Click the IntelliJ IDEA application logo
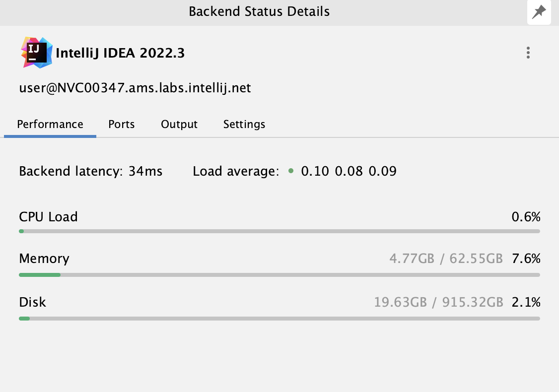Viewport: 559px width, 392px height. 36,52
